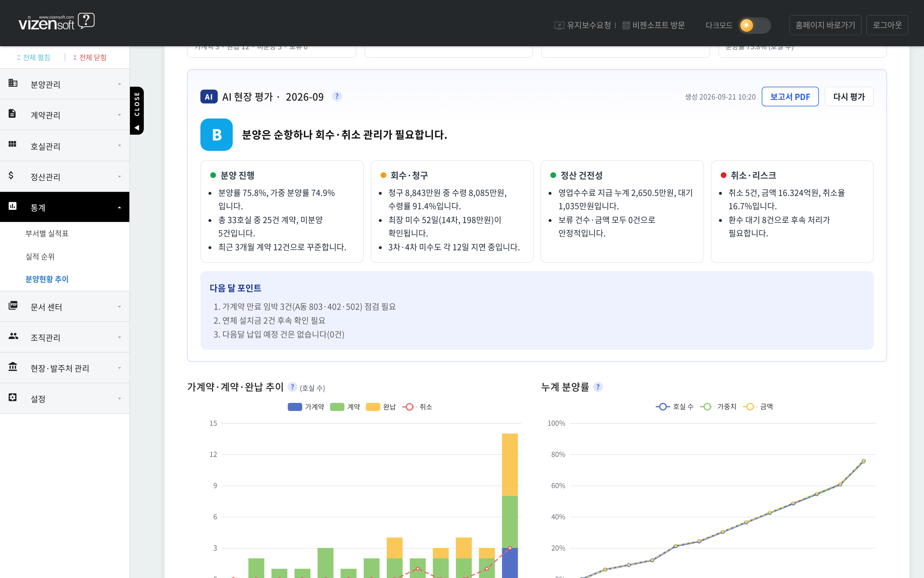Click the tallest stacked bar's yellow segment
Image resolution: width=924 pixels, height=578 pixels.
(510, 464)
